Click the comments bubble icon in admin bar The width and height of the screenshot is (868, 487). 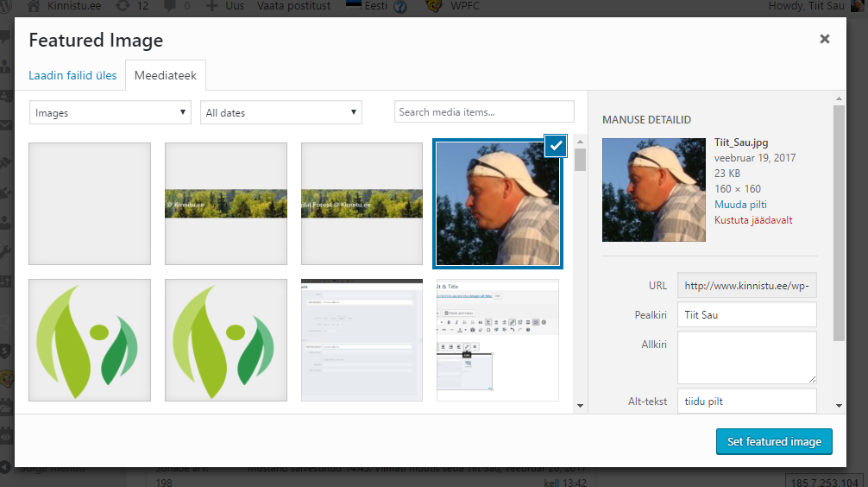tap(170, 5)
